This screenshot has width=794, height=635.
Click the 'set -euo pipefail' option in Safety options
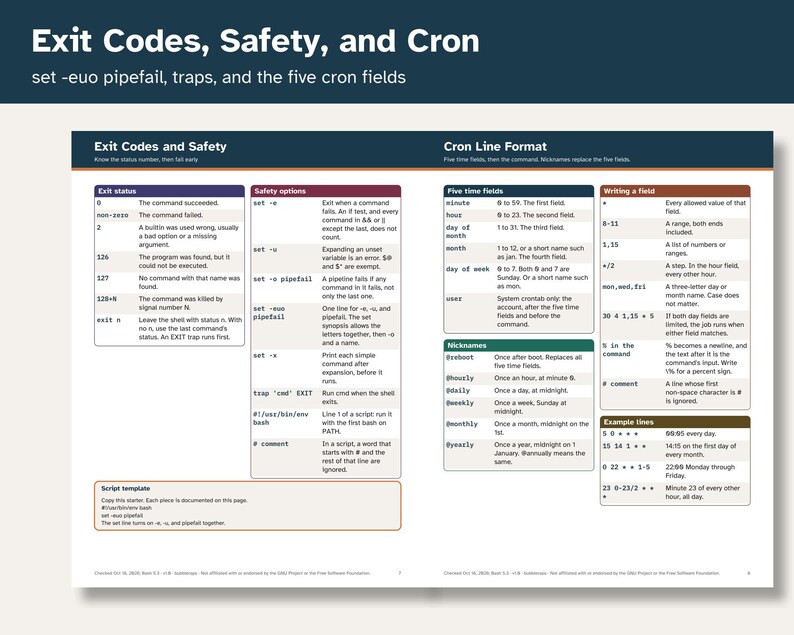click(x=269, y=312)
